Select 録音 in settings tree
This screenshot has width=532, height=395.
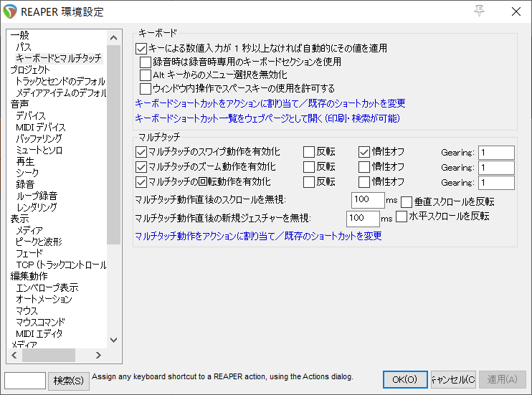(25, 184)
